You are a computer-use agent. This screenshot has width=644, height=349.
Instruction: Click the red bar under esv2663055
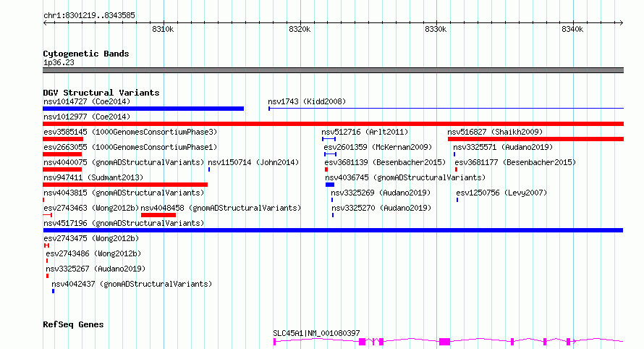(x=62, y=154)
